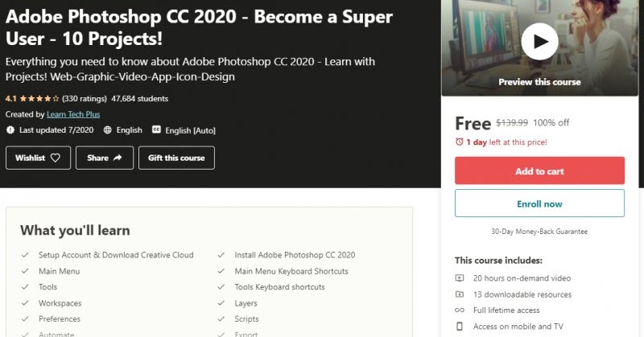
Task: Click the heart icon on Wishlist
Action: [x=56, y=158]
